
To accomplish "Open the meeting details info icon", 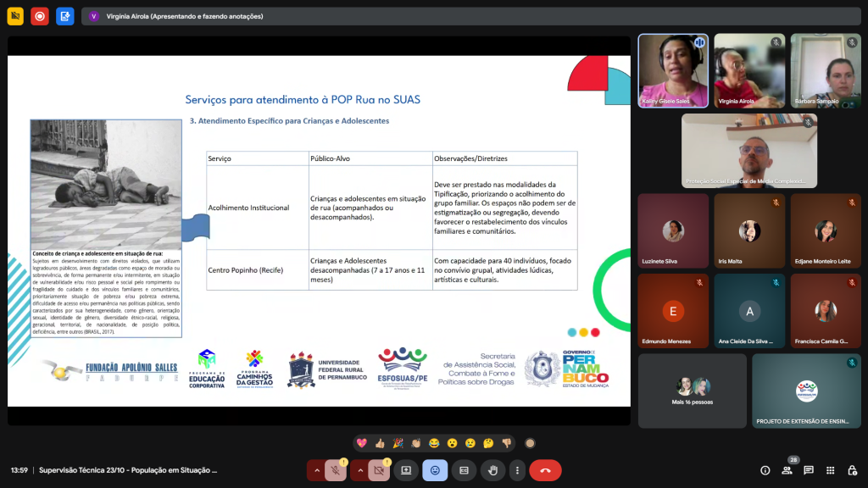I will pyautogui.click(x=765, y=470).
